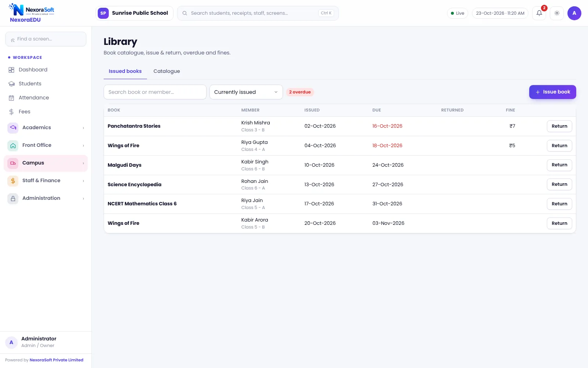
Task: Open the notifications bell icon
Action: click(539, 13)
